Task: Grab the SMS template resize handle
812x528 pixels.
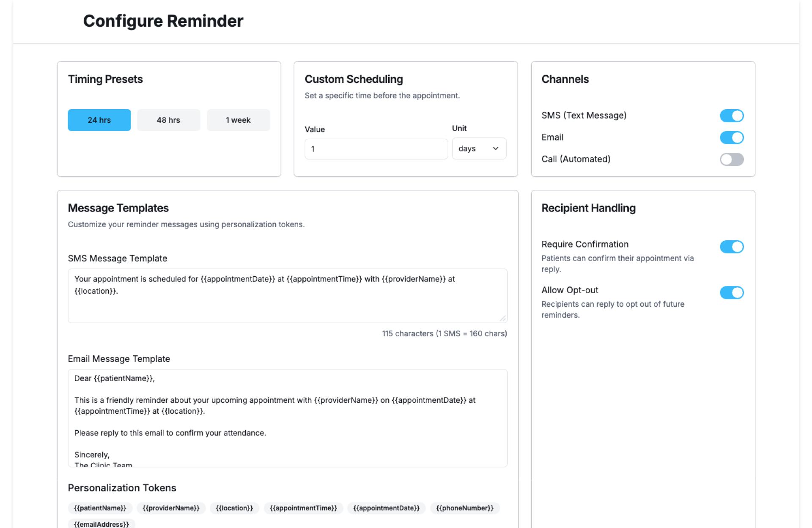Action: click(502, 318)
